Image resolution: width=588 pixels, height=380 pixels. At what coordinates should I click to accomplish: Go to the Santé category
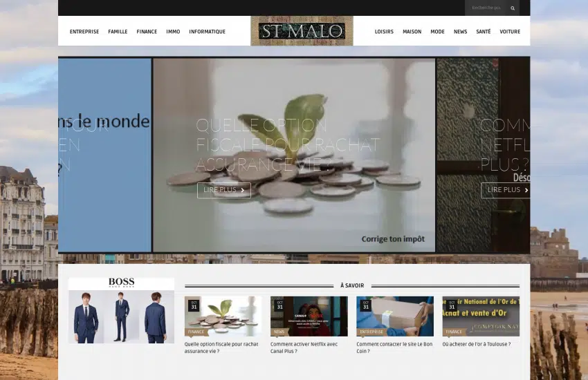pos(483,32)
